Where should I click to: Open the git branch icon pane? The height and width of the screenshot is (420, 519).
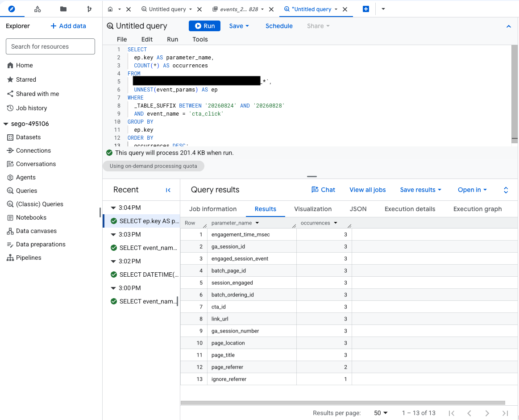tap(89, 9)
